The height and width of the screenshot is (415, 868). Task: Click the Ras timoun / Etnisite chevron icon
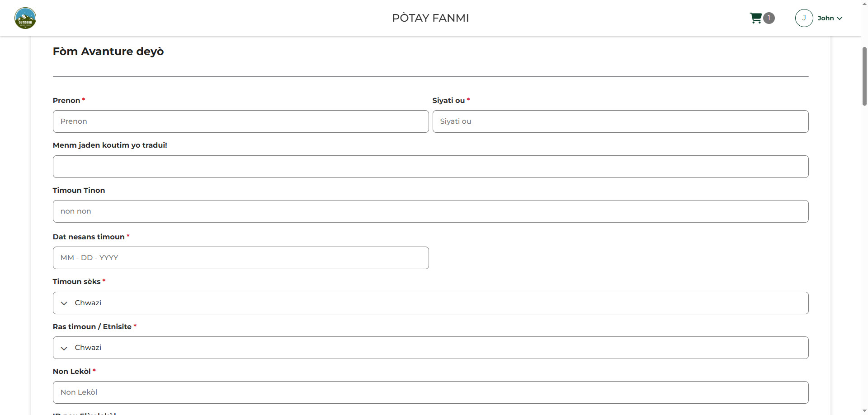pos(64,348)
